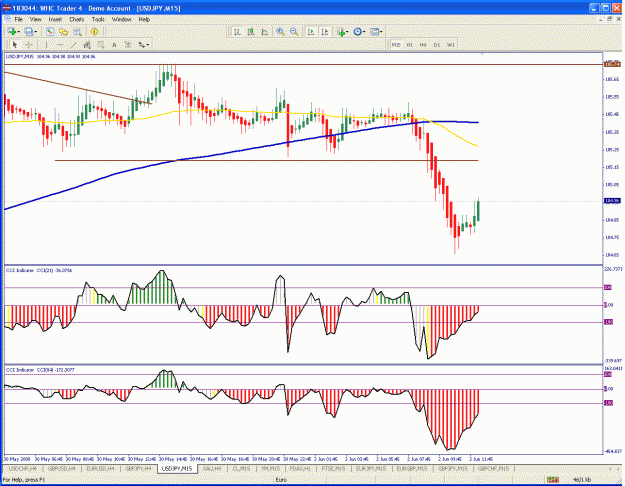Viewport: 625px width, 486px height.
Task: Select the vertical line tool
Action: (46, 45)
